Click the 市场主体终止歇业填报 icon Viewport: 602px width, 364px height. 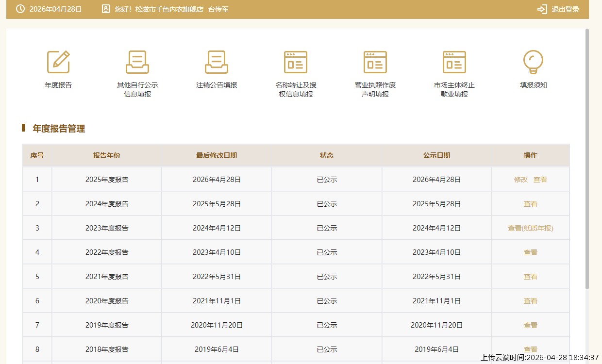454,62
